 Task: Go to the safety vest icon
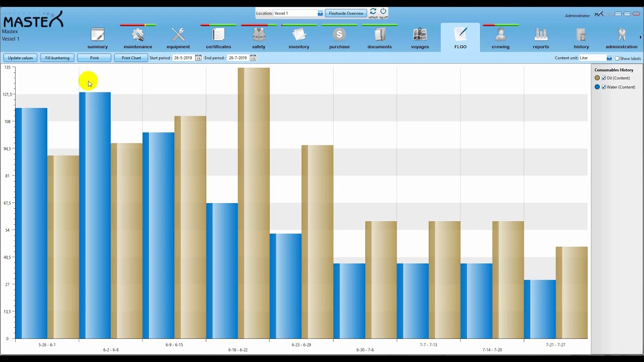coord(259,35)
